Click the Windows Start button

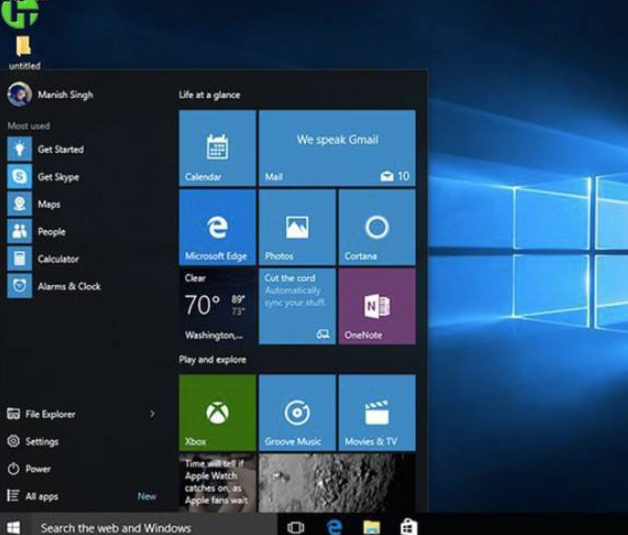tap(13, 526)
